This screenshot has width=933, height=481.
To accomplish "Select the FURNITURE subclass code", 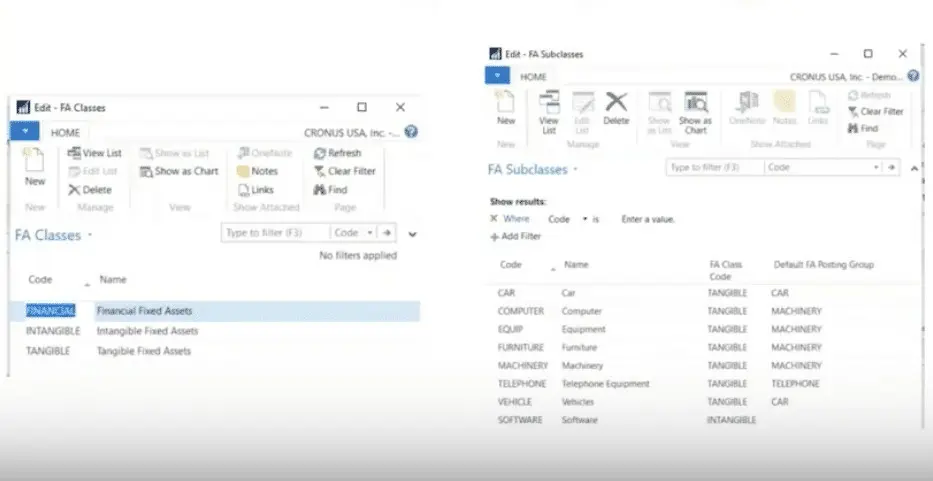I will pos(521,348).
